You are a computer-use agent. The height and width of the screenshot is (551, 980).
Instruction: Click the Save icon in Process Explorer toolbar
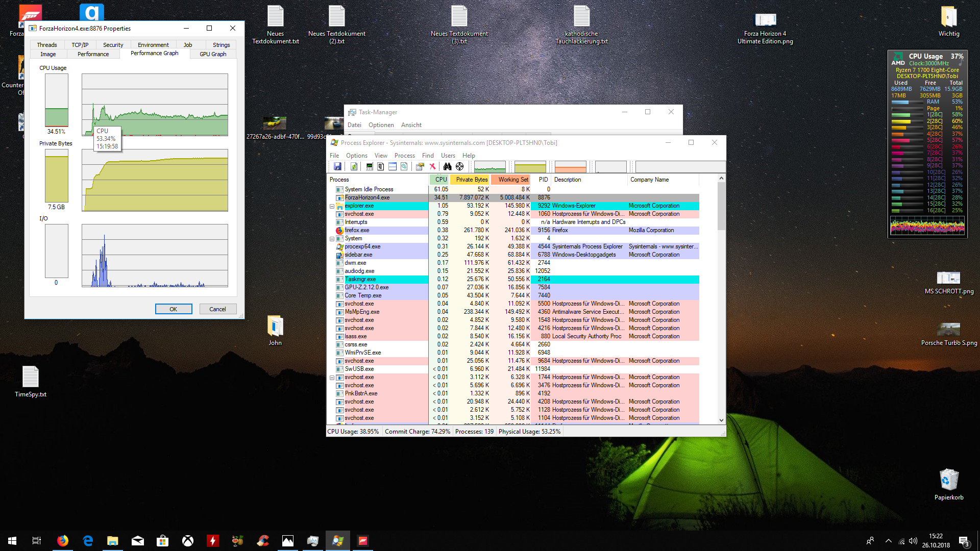[x=337, y=166]
